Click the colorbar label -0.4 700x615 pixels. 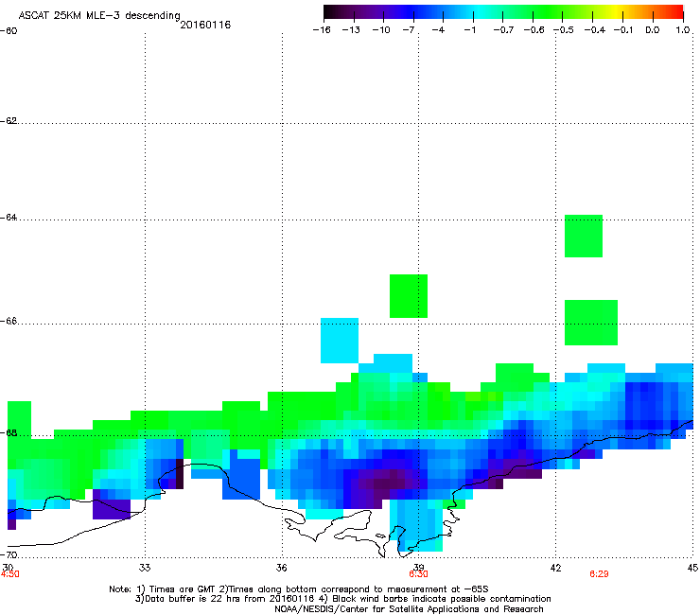[595, 30]
